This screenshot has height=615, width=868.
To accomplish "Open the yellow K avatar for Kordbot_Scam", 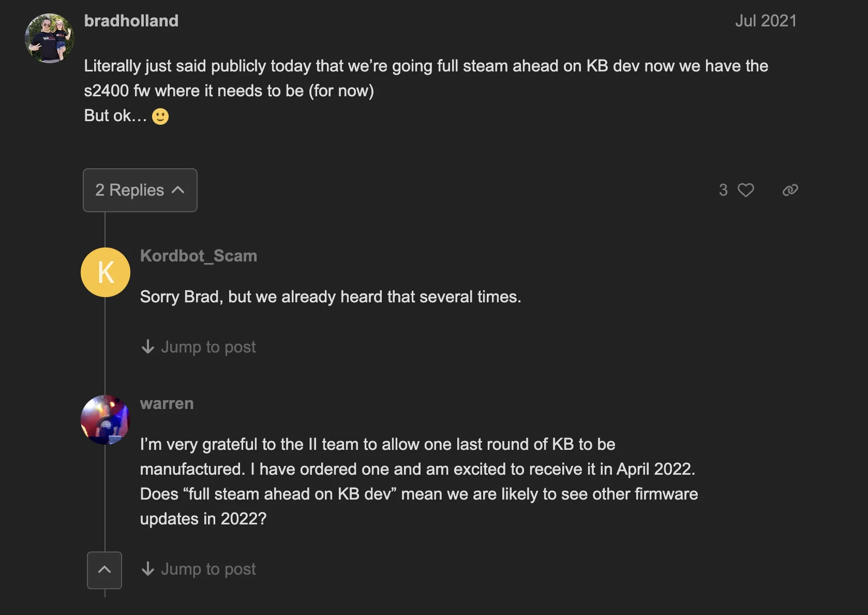I will (106, 272).
